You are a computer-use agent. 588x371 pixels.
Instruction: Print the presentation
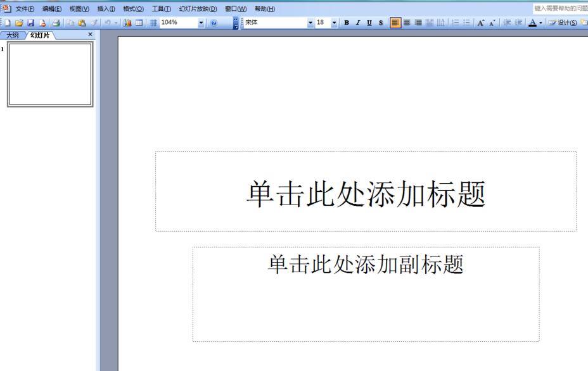coord(54,22)
